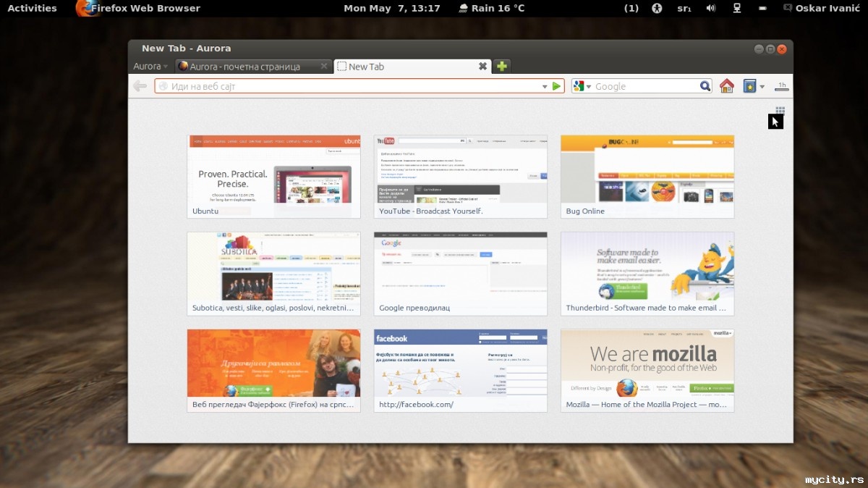
Task: Open the clock Mon May 7, 13:17
Action: 392,8
